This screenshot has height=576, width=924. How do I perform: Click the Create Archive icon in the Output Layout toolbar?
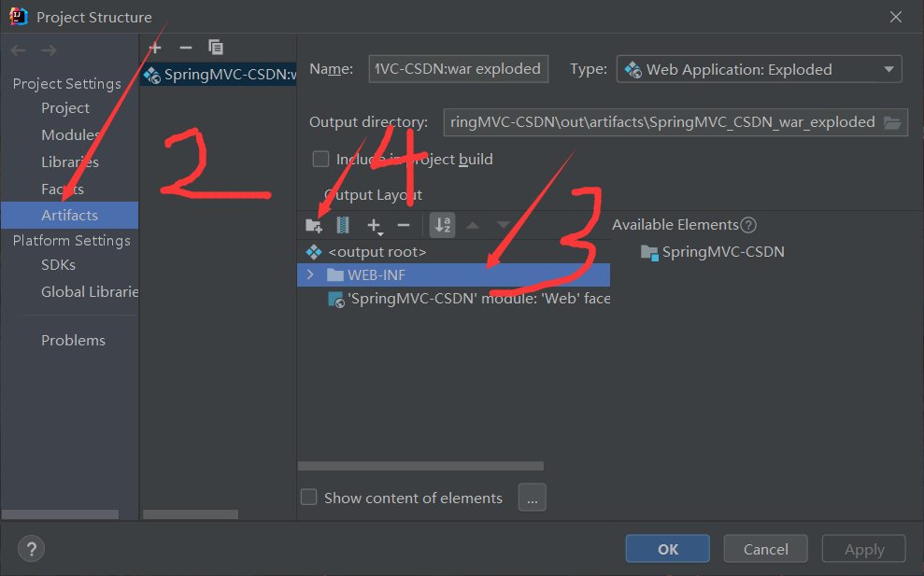click(x=342, y=226)
